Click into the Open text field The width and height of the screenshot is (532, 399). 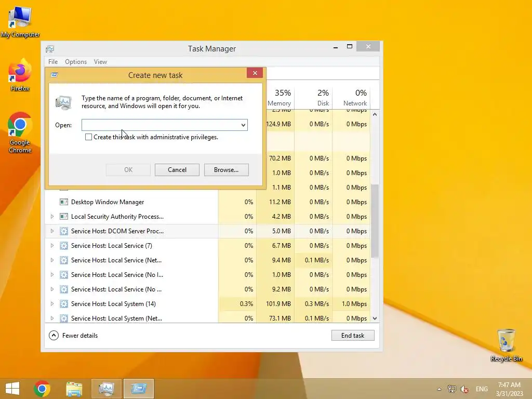(x=161, y=125)
